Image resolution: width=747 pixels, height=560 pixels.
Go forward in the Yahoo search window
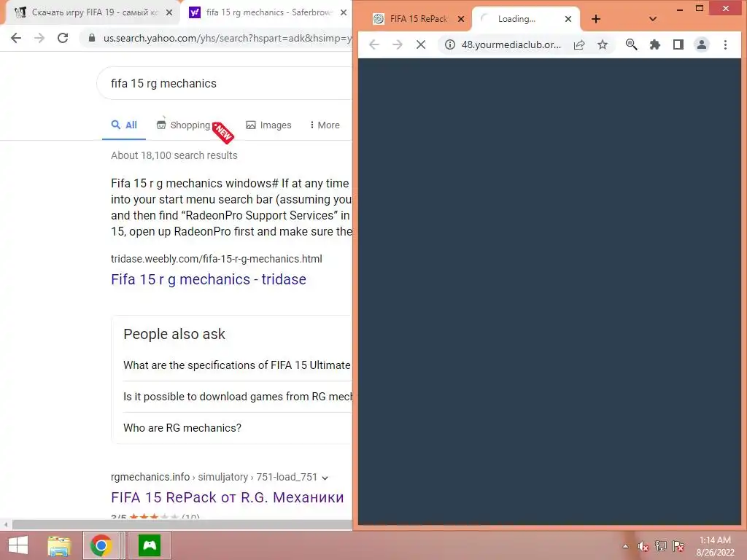point(39,38)
